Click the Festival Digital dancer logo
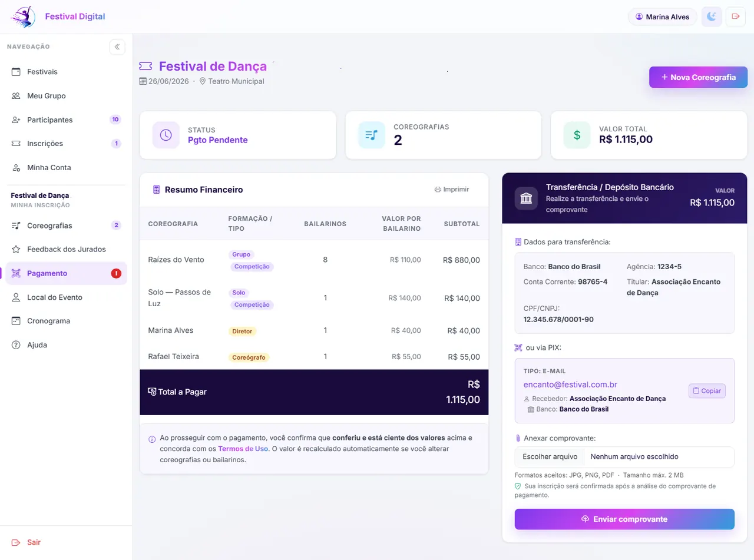Screen dimensions: 754x560 [x=23, y=16]
